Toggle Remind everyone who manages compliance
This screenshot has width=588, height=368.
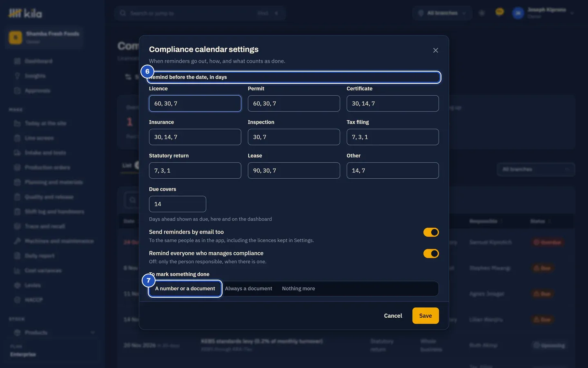[x=431, y=254]
